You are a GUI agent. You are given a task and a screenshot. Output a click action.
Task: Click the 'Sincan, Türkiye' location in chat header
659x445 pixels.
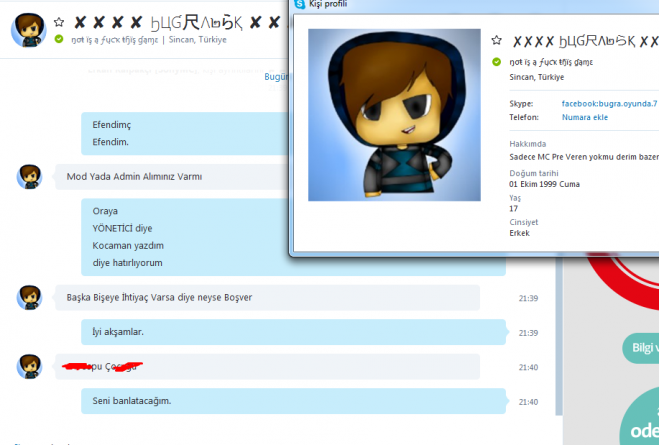[x=198, y=39]
